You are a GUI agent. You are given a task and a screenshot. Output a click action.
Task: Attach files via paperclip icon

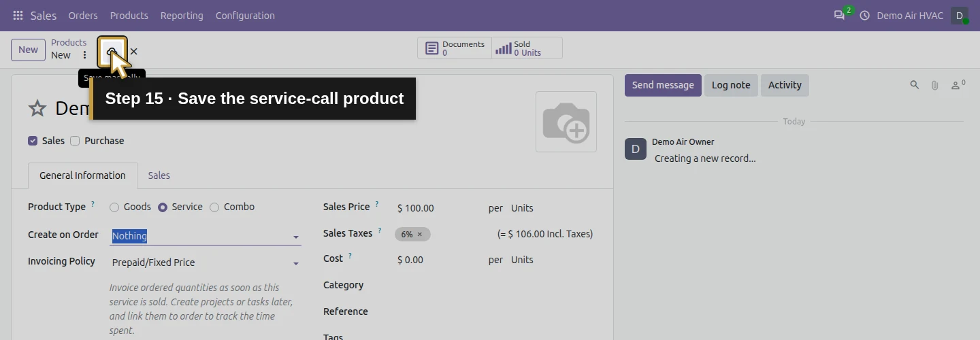935,85
